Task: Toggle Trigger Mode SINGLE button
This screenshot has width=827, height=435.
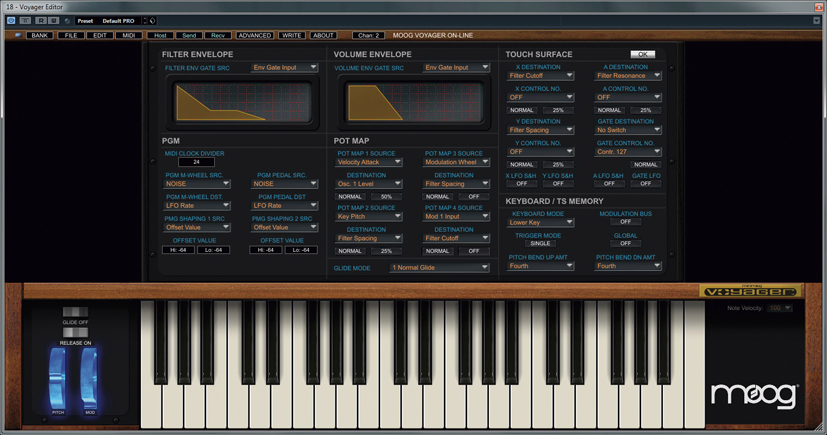Action: tap(540, 244)
